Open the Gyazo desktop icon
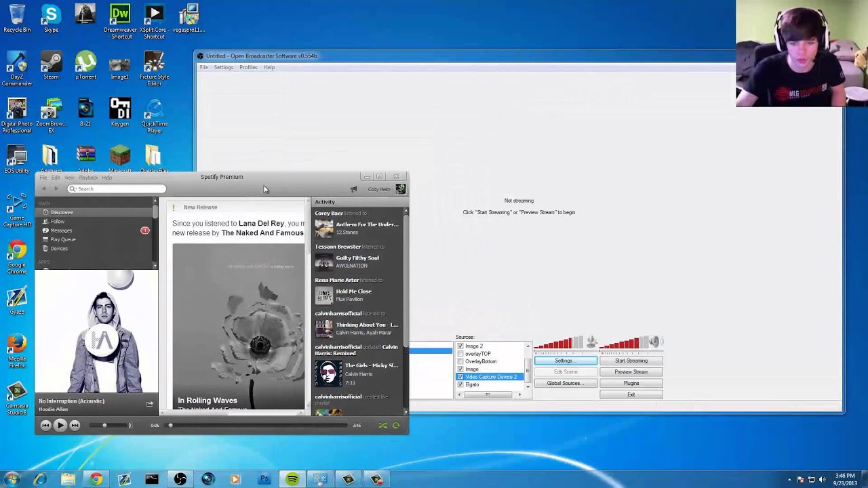868x488 pixels. point(17,302)
